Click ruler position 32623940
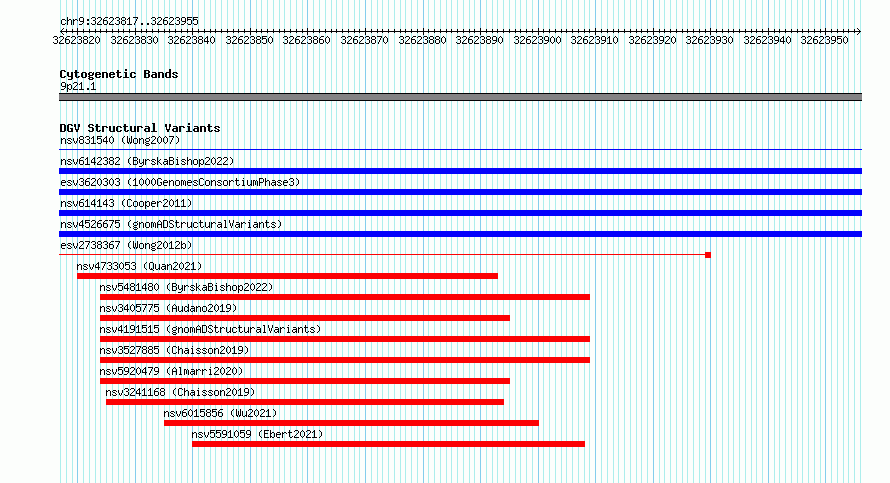 click(x=767, y=40)
